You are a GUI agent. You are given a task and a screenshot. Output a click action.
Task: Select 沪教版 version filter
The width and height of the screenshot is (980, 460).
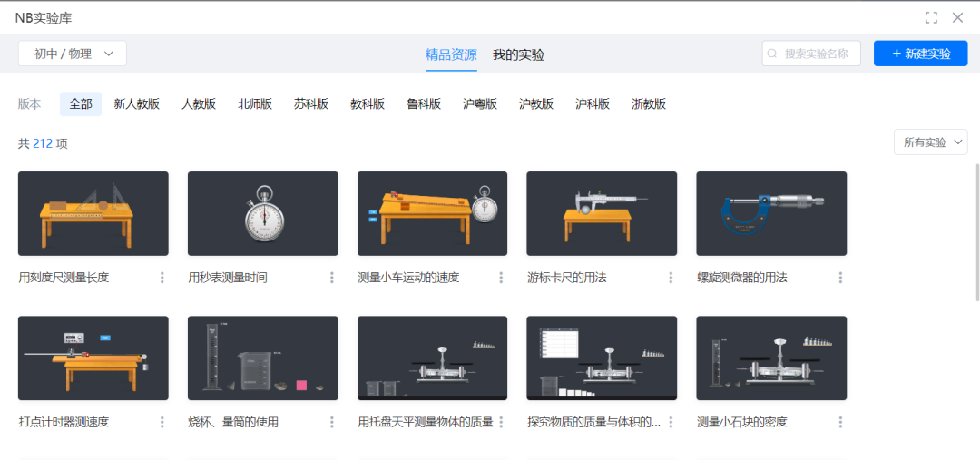pyautogui.click(x=536, y=103)
